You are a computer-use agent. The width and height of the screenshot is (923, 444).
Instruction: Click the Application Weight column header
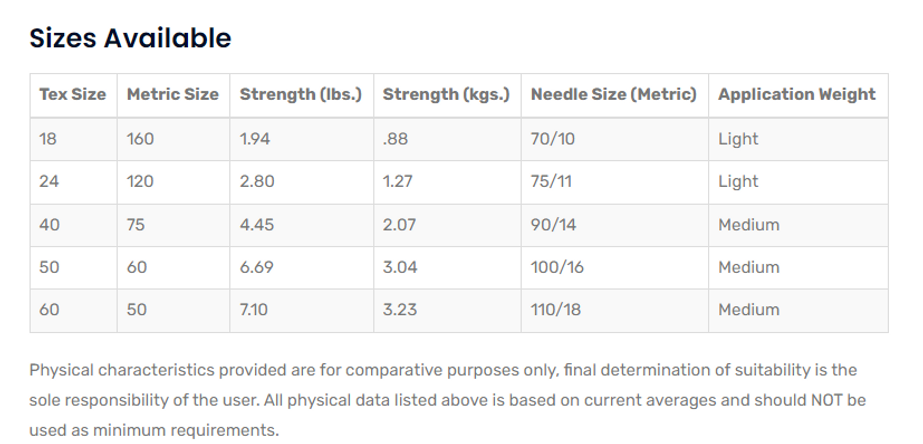click(x=796, y=95)
